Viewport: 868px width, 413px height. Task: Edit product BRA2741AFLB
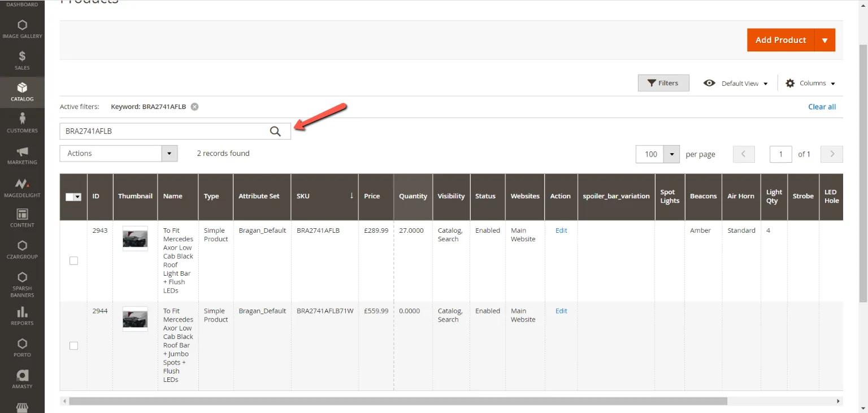pyautogui.click(x=561, y=231)
